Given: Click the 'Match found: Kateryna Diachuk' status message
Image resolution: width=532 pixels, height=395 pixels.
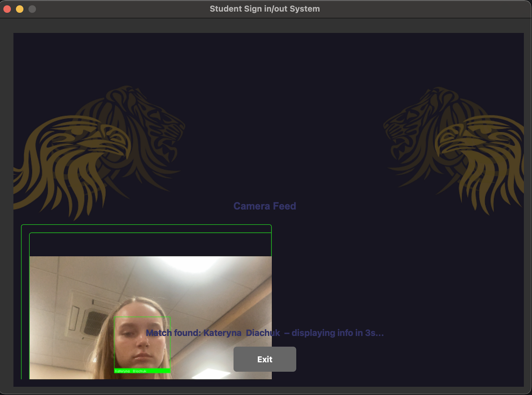Looking at the screenshot, I should point(264,333).
